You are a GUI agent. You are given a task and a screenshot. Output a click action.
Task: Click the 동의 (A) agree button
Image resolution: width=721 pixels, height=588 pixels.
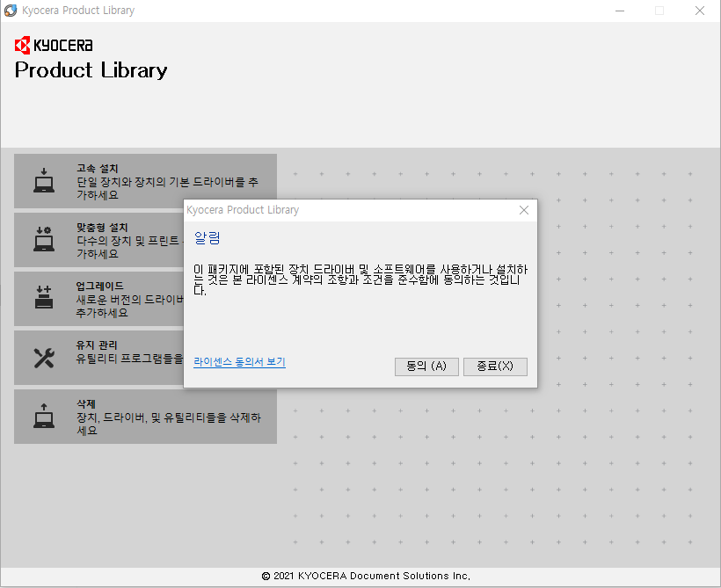(426, 367)
